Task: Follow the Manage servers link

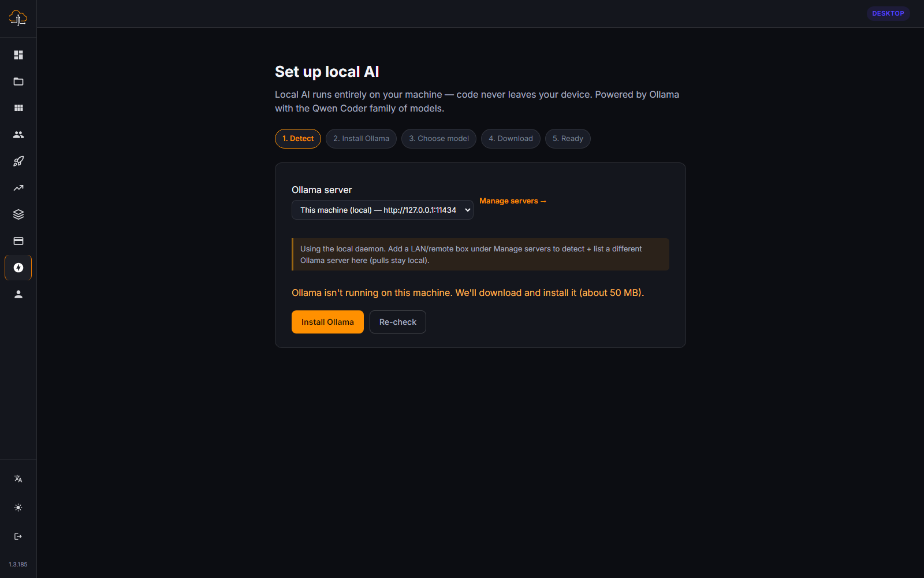Action: [513, 201]
